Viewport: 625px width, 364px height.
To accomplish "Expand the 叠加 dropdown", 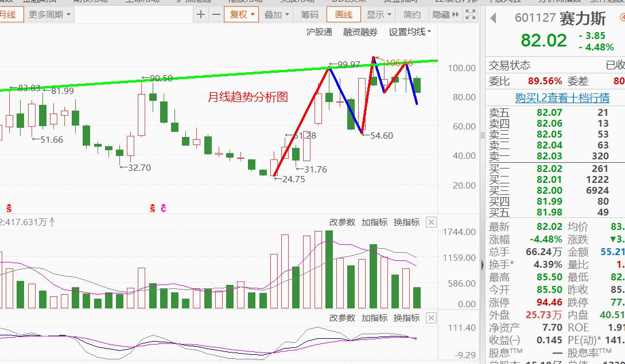I will point(276,15).
